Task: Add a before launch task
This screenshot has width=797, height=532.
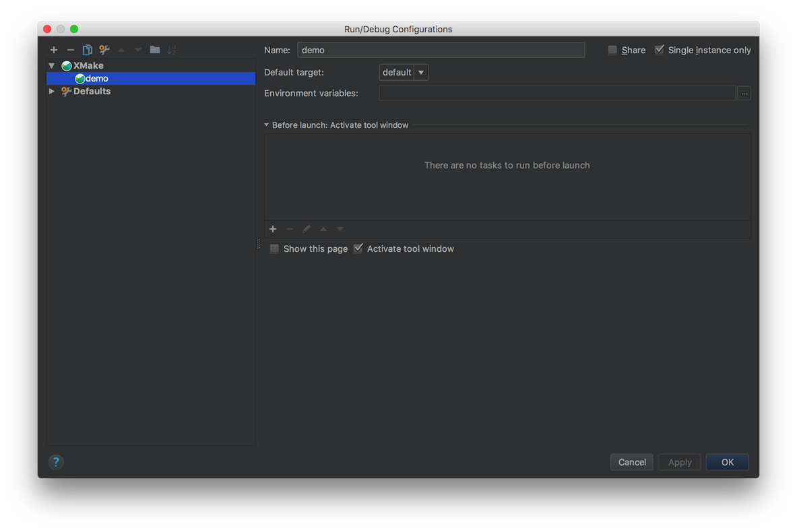Action: (x=273, y=229)
